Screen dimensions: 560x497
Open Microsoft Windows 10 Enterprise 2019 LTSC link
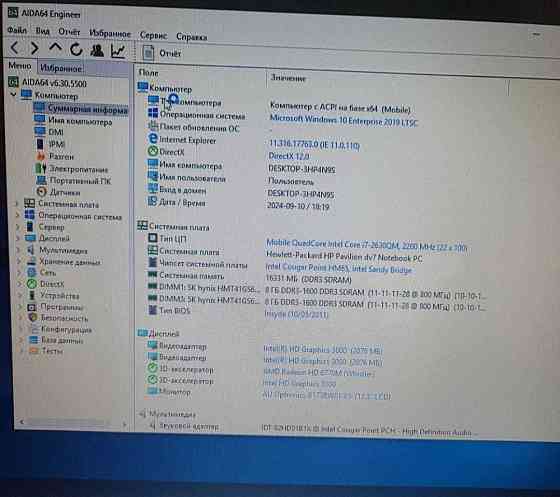343,120
